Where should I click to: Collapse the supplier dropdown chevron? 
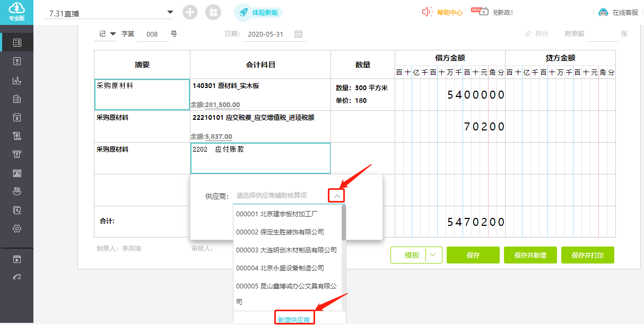(x=336, y=196)
